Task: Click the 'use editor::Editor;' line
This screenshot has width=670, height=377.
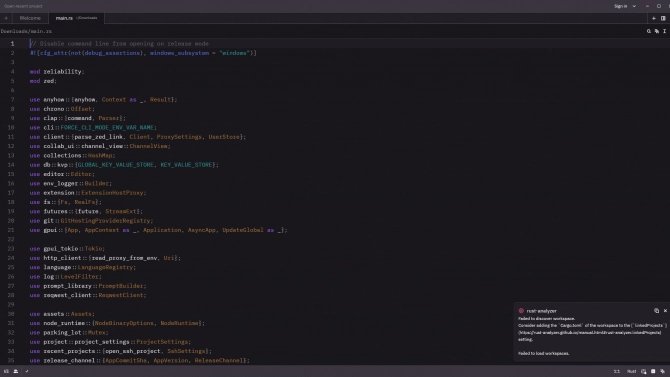Action: tap(62, 174)
